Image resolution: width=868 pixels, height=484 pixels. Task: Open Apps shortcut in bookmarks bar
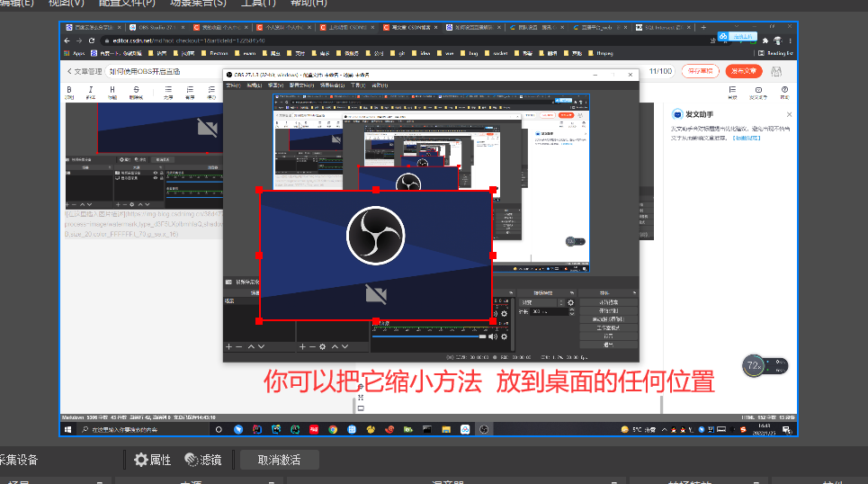coord(74,53)
